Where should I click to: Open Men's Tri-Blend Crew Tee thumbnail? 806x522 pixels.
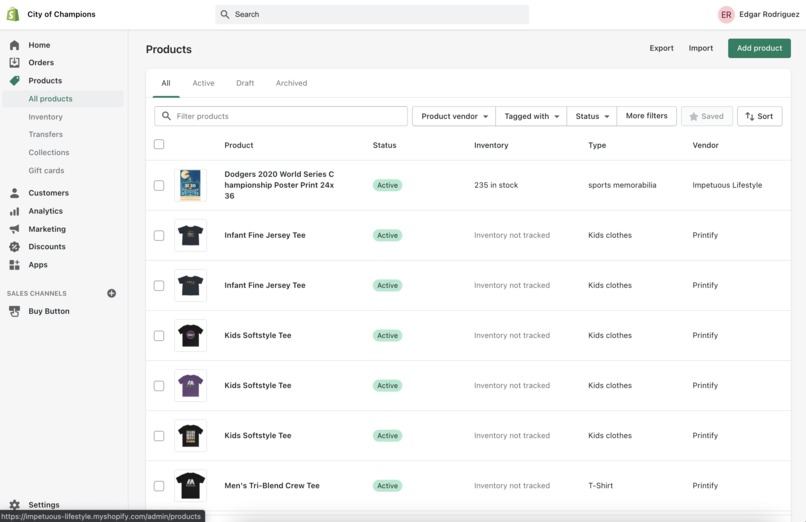click(190, 486)
